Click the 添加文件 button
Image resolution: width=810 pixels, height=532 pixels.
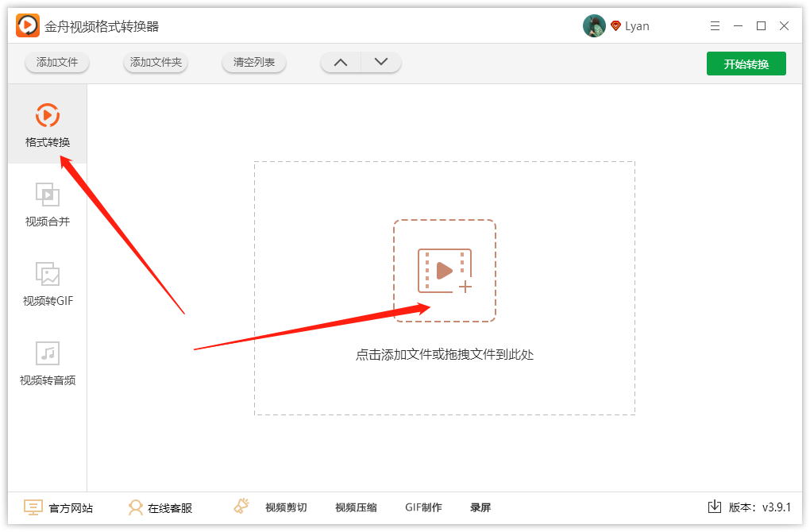coord(57,62)
